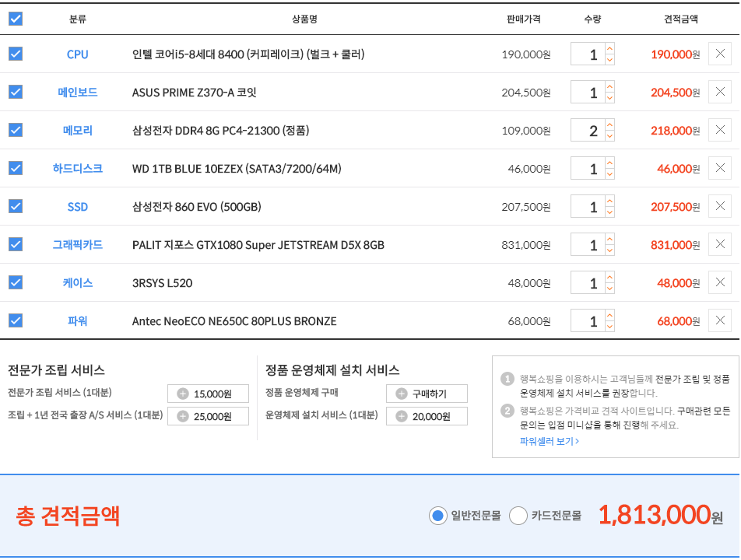741x560 pixels.
Task: Add the 15,000원 assembly service with plus icon
Action: pyautogui.click(x=208, y=394)
